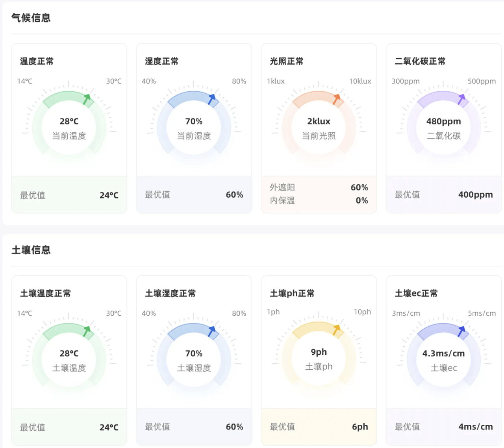Click the 当前温度 label
Viewport: 504px width, 448px height.
tap(69, 136)
